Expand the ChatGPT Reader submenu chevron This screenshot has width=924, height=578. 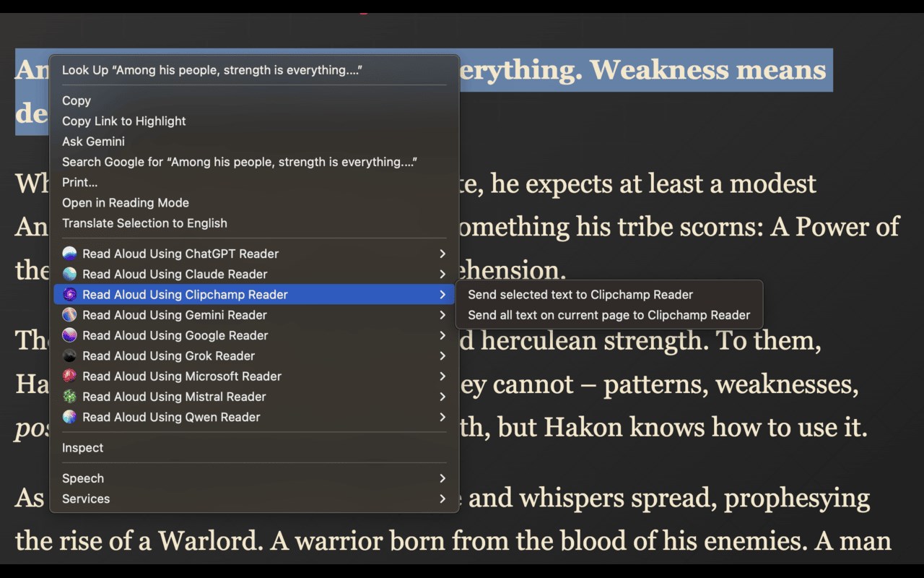(x=443, y=254)
